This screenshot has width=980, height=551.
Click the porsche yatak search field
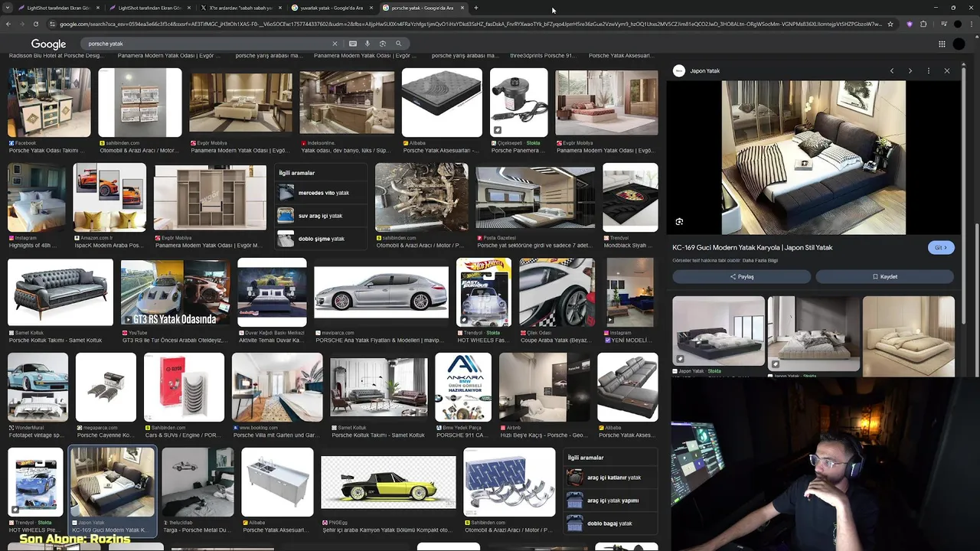click(207, 44)
